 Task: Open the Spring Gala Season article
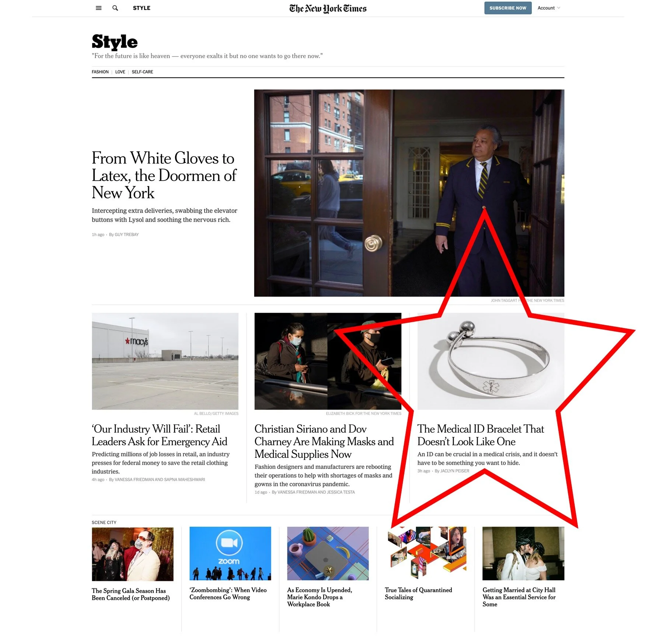click(131, 594)
